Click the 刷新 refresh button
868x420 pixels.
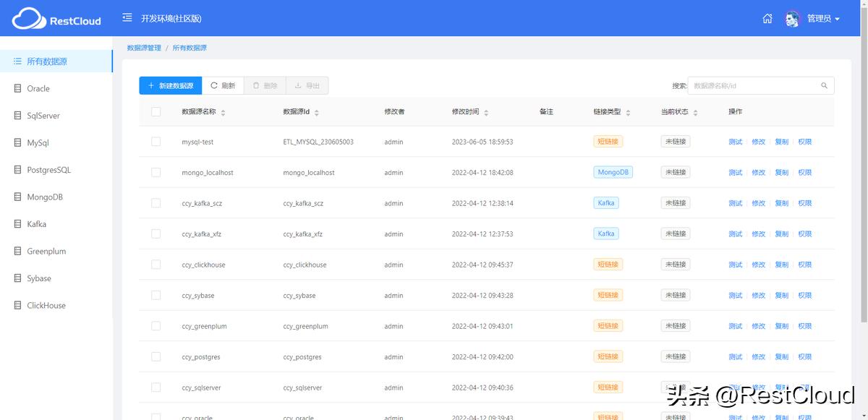pyautogui.click(x=223, y=86)
